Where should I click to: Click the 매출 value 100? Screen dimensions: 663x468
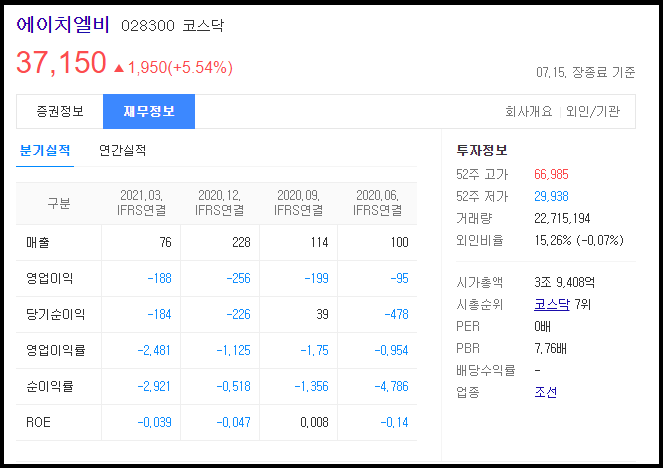point(399,243)
